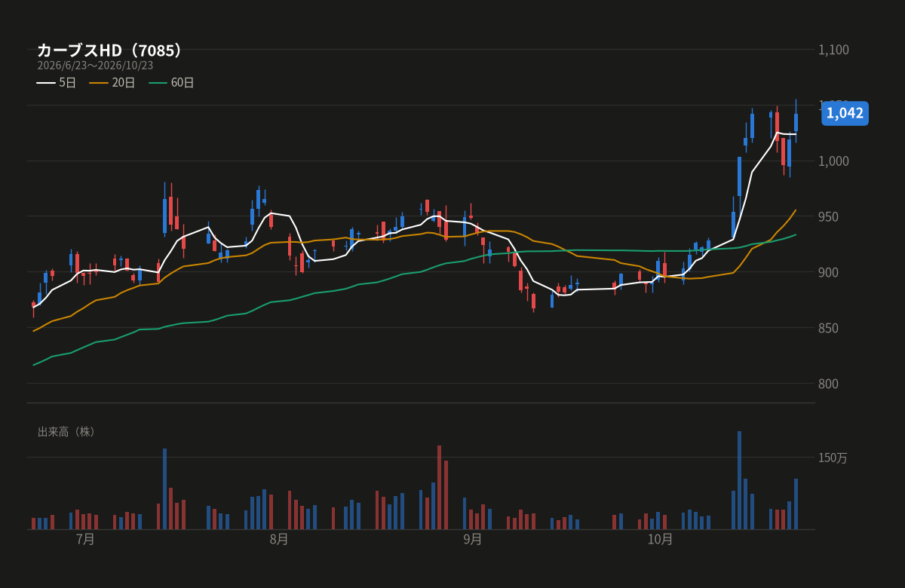The width and height of the screenshot is (905, 588).
Task: Click the 900 price axis label
Action: [x=829, y=272]
